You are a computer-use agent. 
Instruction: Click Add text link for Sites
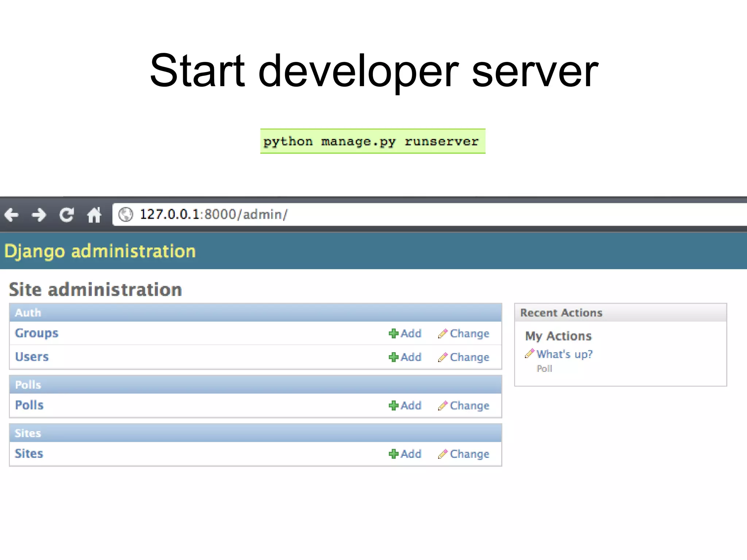(x=411, y=454)
